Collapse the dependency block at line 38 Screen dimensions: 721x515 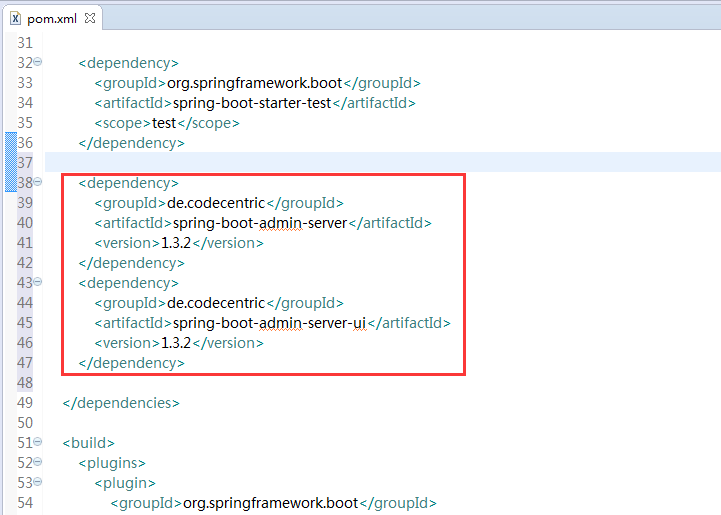click(x=38, y=182)
